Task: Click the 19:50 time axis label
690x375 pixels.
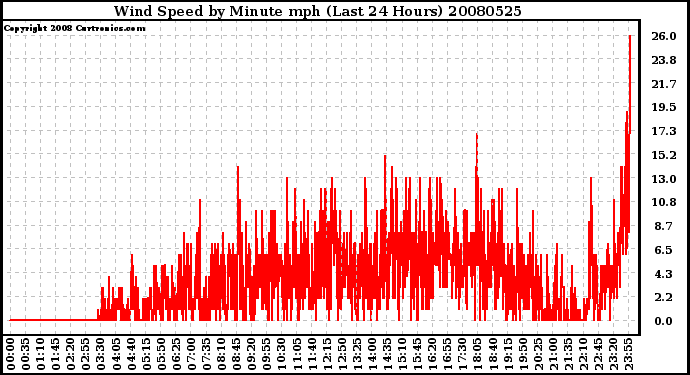Action: (523, 354)
